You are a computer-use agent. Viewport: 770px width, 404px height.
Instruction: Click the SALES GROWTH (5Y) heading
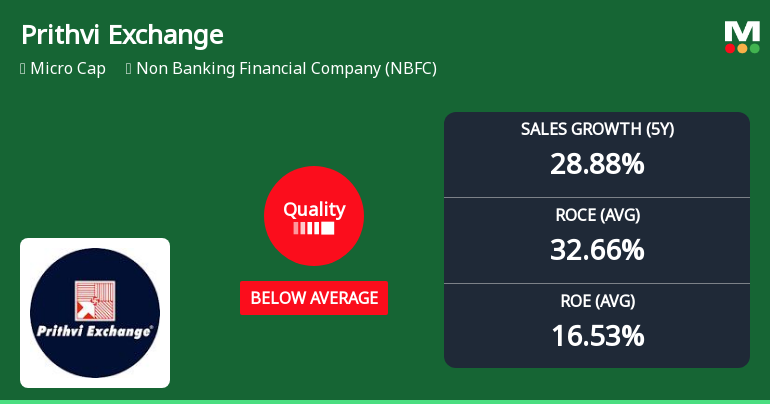click(597, 130)
